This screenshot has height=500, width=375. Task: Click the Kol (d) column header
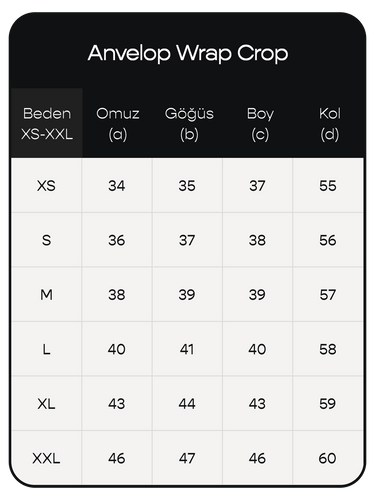(x=329, y=124)
